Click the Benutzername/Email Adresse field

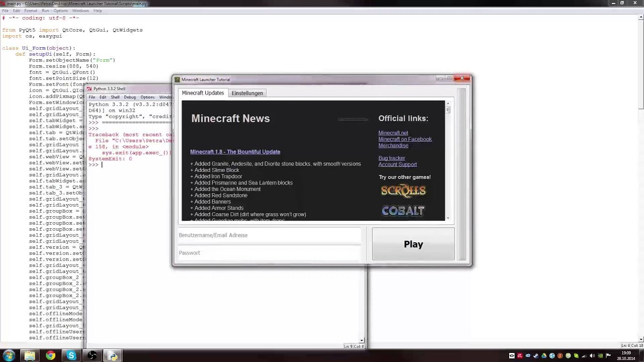[x=269, y=235]
